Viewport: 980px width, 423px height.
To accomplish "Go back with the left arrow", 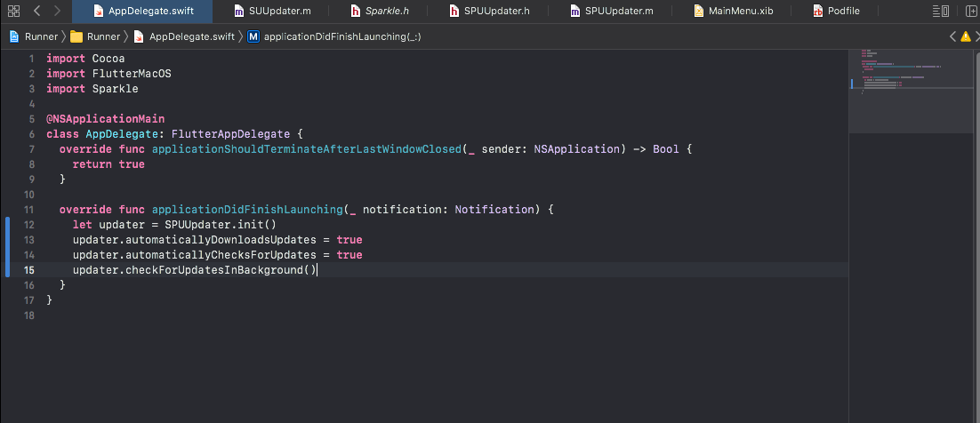I will 36,11.
